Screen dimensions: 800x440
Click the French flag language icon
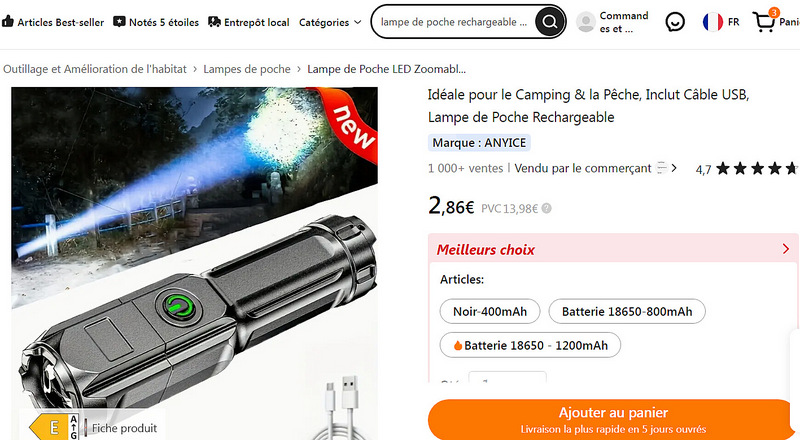(x=712, y=22)
